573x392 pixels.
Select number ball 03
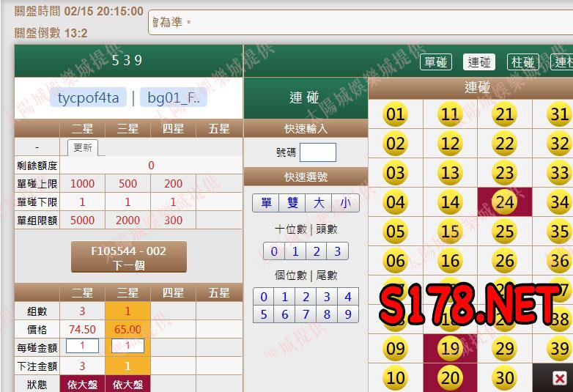395,173
